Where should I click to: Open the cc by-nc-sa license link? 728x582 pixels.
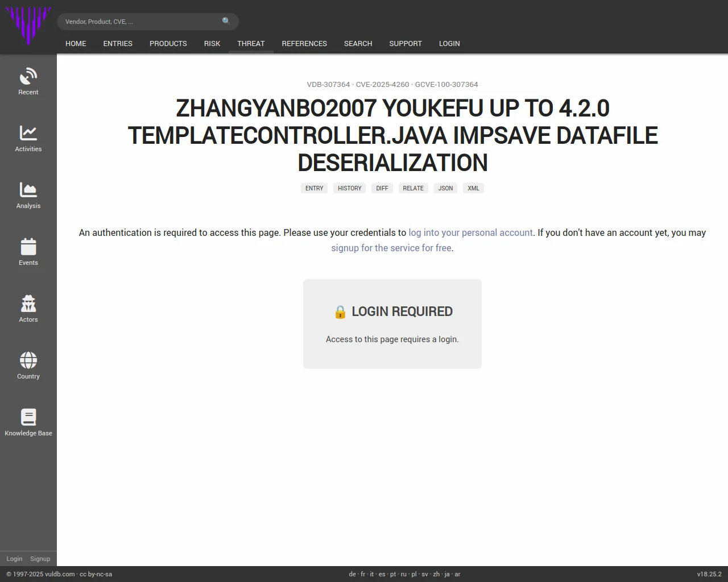click(96, 574)
